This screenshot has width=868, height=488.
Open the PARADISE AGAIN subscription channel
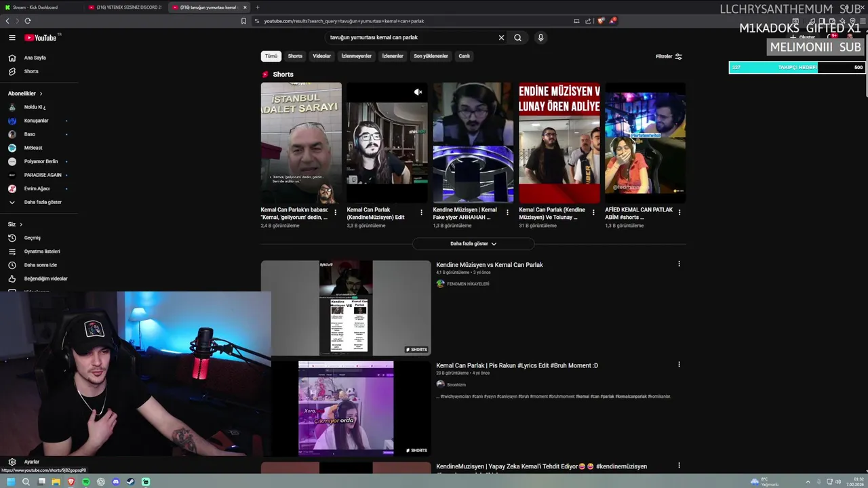[39, 175]
